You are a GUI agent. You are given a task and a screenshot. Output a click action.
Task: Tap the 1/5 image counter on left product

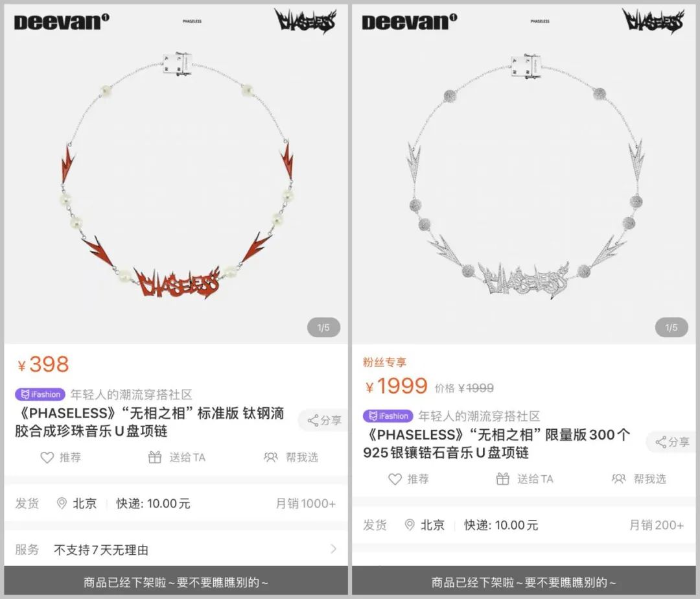tap(323, 327)
